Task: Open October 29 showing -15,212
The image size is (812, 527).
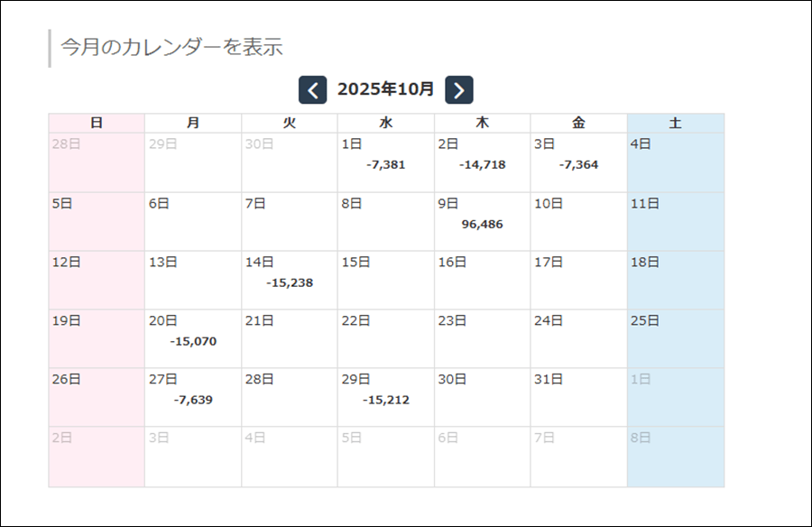Action: (385, 397)
